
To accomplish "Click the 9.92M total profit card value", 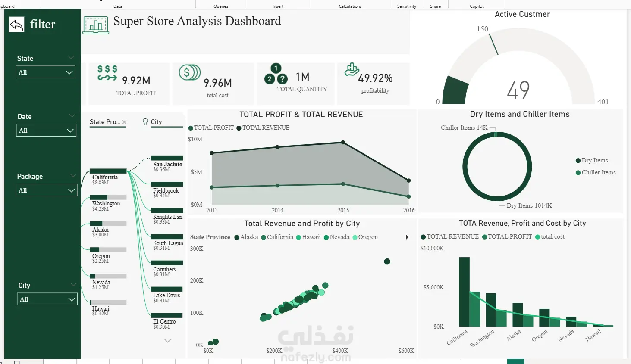I will pyautogui.click(x=136, y=81).
